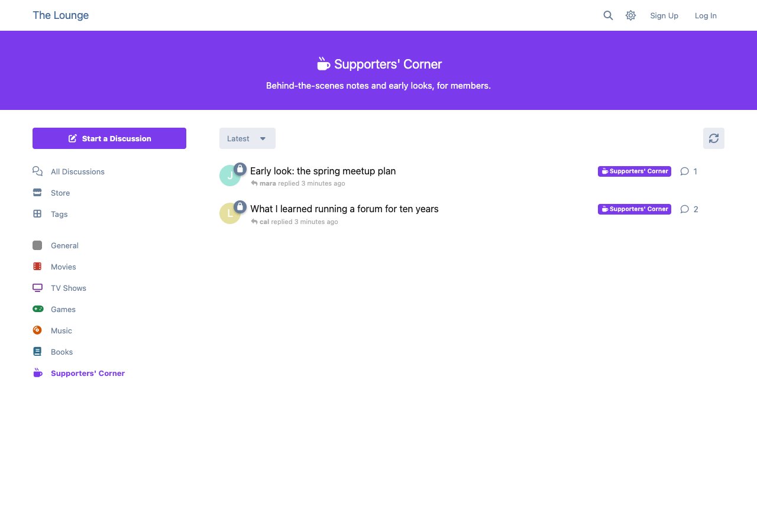Click the Store shop icon in sidebar
Image resolution: width=757 pixels, height=532 pixels.
tap(37, 193)
